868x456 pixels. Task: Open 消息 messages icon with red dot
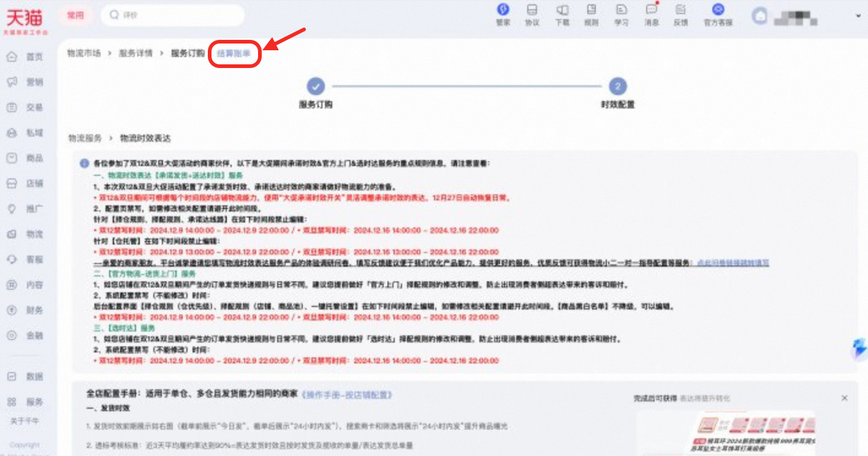point(652,10)
